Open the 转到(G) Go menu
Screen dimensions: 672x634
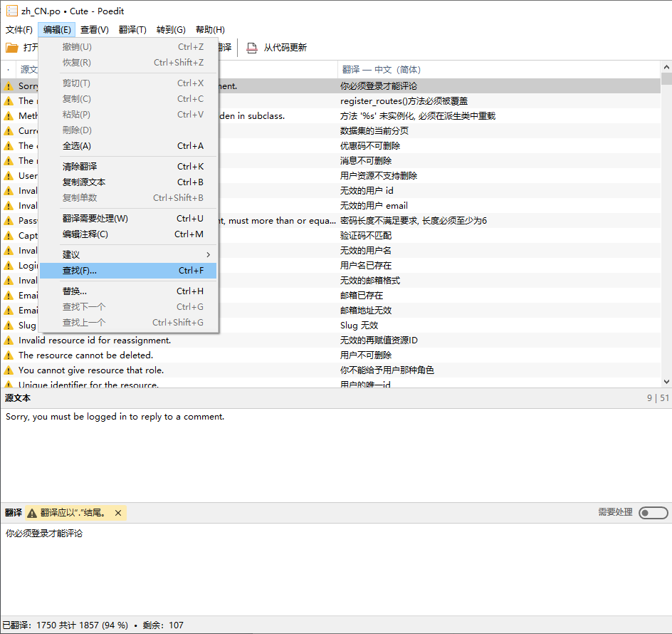pos(171,30)
